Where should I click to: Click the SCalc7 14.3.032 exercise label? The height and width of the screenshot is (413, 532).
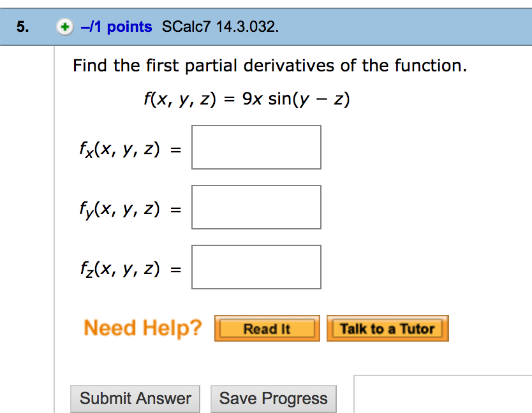click(219, 27)
